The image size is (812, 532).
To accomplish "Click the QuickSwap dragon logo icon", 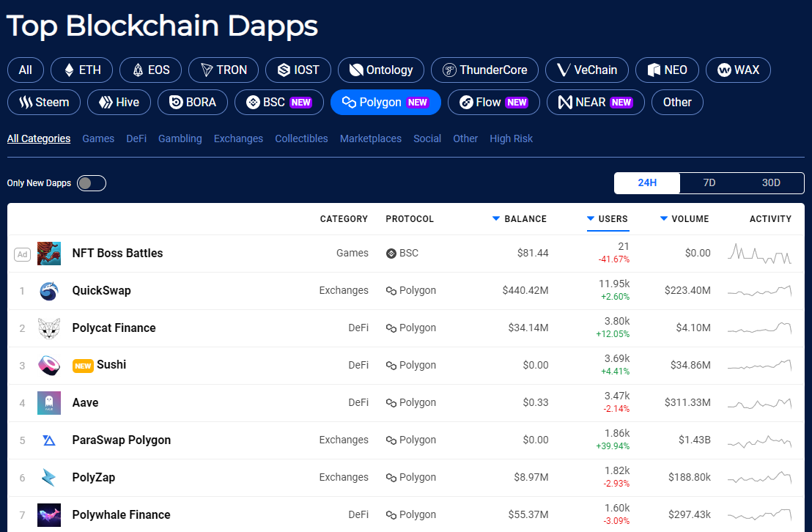I will click(48, 291).
